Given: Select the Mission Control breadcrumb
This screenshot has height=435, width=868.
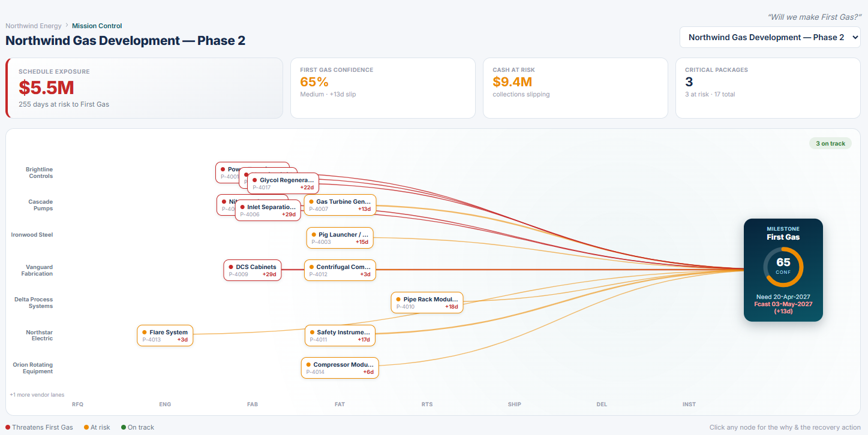Looking at the screenshot, I should tap(97, 26).
